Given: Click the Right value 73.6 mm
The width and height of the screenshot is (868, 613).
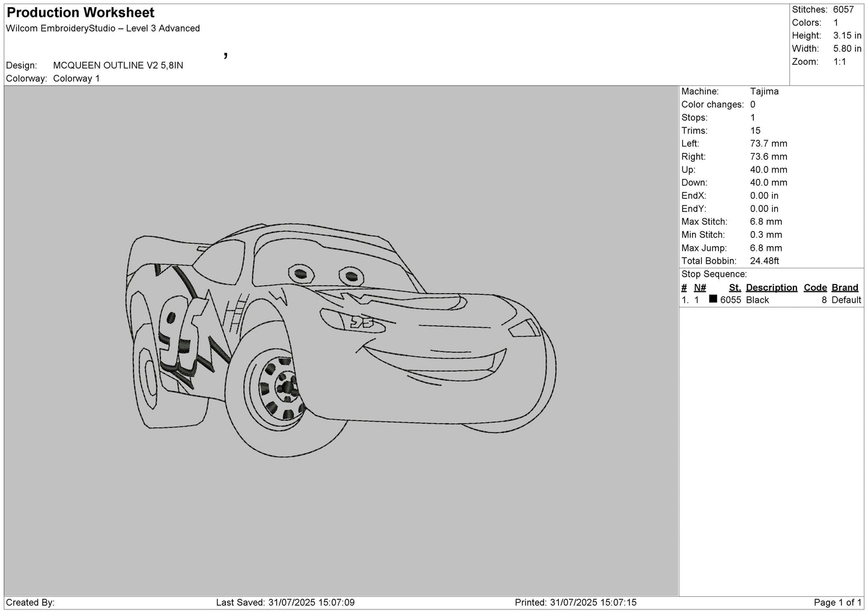Looking at the screenshot, I should point(769,157).
